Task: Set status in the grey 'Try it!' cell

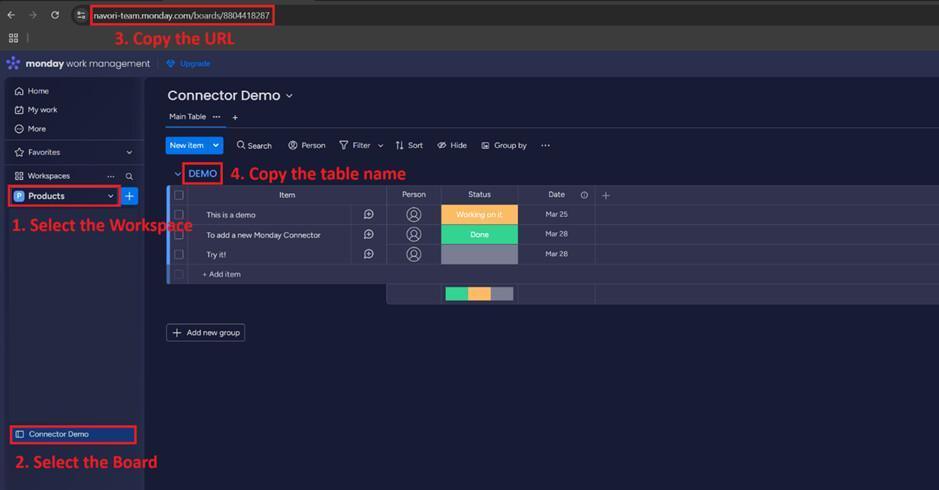Action: [480, 254]
